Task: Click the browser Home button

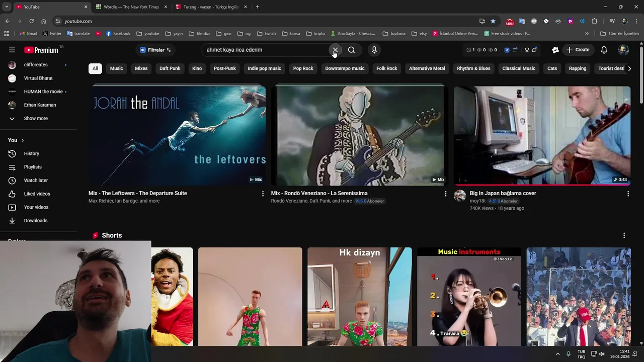Action: click(44, 21)
